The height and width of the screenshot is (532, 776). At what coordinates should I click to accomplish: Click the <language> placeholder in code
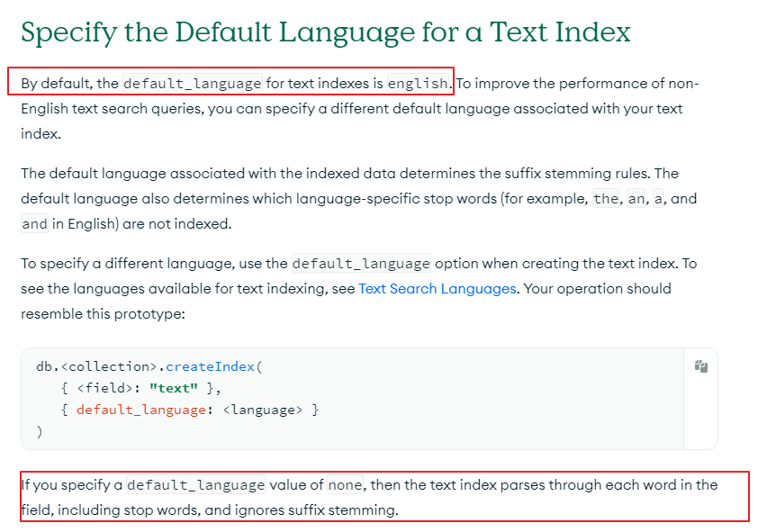pos(262,410)
